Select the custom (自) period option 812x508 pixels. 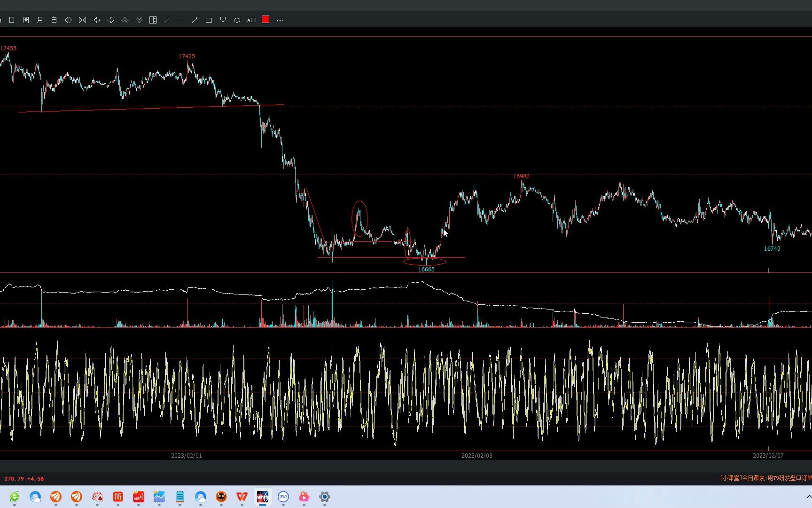click(54, 20)
